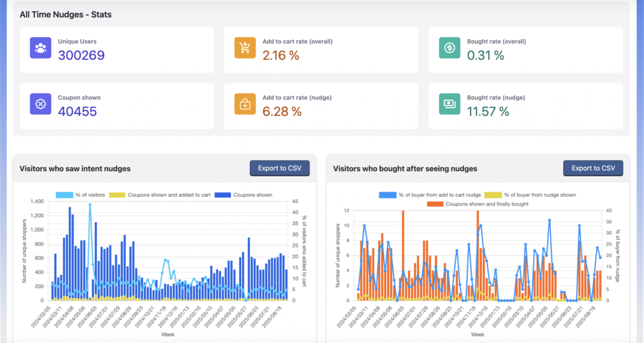The image size is (644, 343).
Task: Toggle the 'Coupons shown' legend series
Action: (x=244, y=195)
